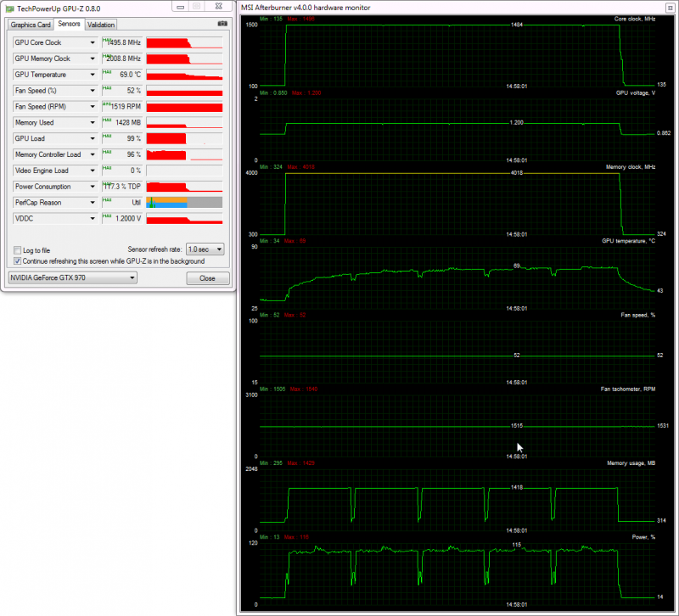Expand the Power Consumption sensor dropdown
The image size is (679, 616).
pos(93,187)
